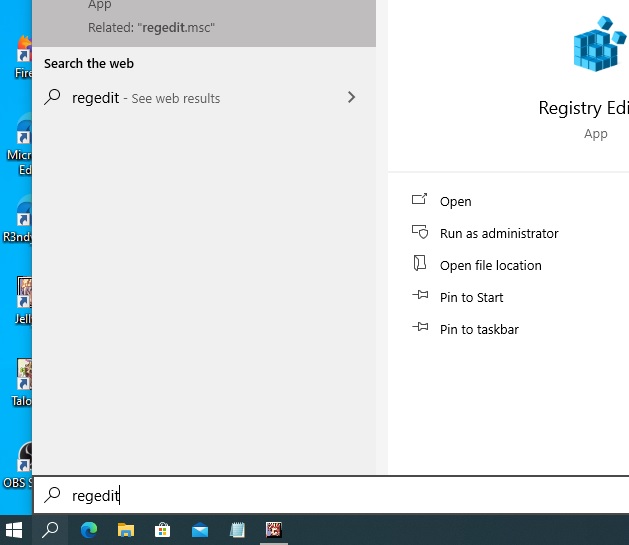
Task: Pin Registry Editor to taskbar
Action: point(479,330)
